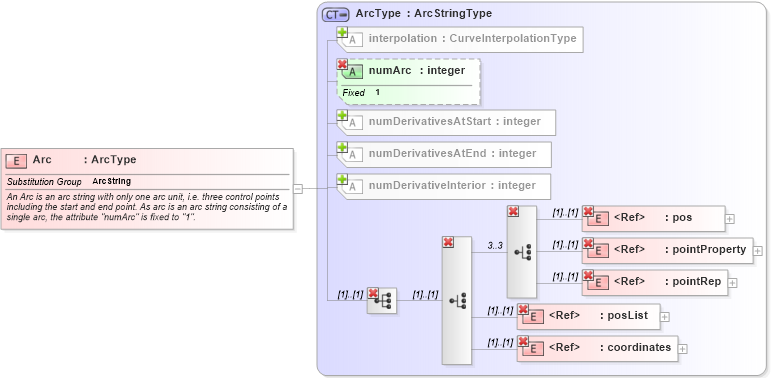Click green plus on numDerivativeInterior attribute

coord(342,179)
